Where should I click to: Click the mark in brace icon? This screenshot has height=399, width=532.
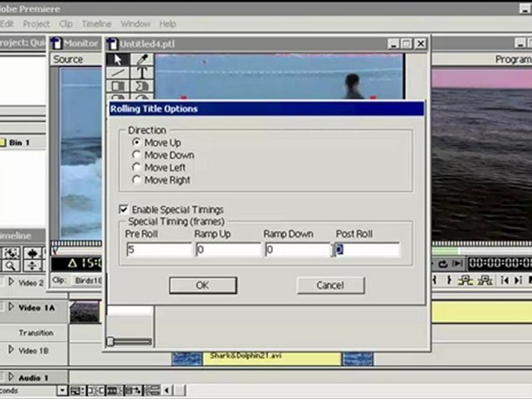(434, 280)
